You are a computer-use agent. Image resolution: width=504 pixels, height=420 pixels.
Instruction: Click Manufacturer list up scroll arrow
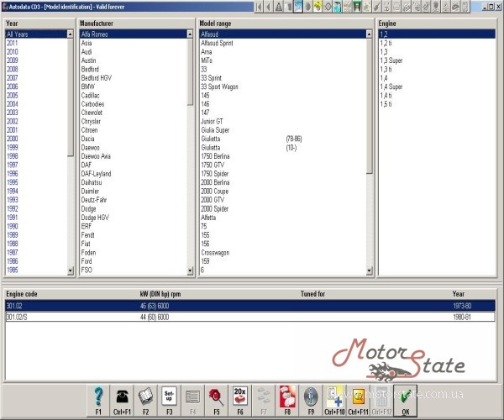tap(190, 34)
